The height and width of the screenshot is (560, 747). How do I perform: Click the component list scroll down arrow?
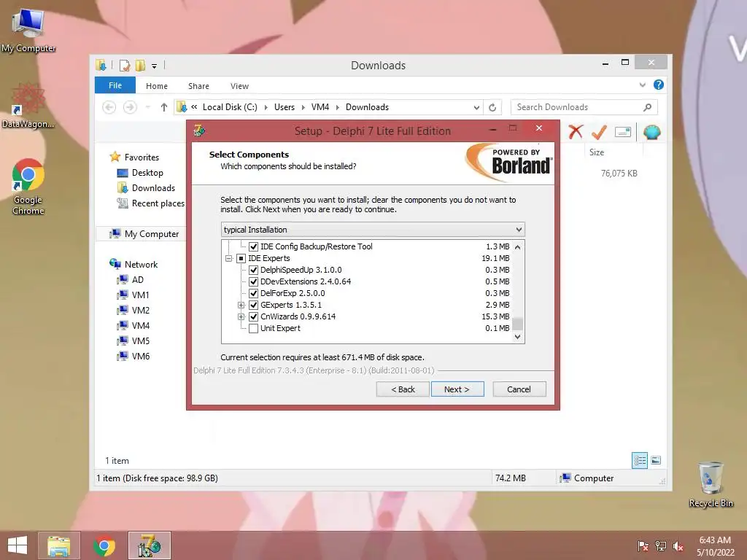click(x=517, y=337)
